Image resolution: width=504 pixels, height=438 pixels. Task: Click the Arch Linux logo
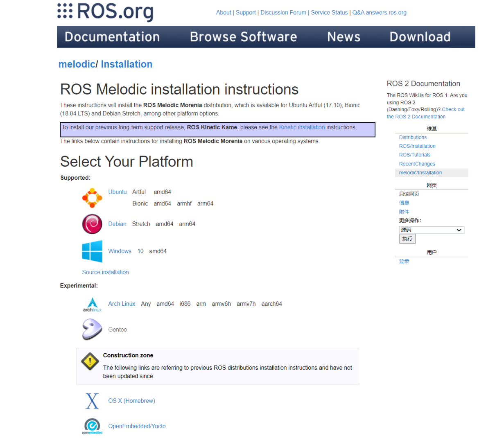(x=92, y=304)
